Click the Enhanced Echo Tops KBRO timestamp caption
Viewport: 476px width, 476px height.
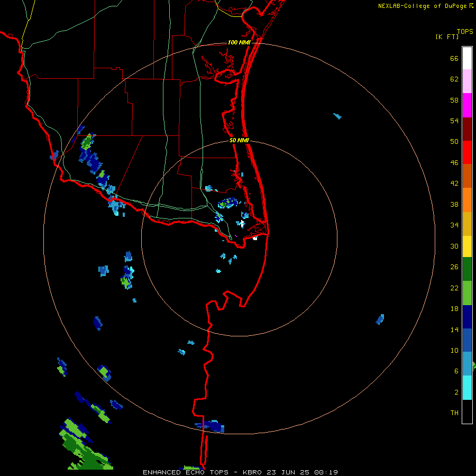coord(240,472)
